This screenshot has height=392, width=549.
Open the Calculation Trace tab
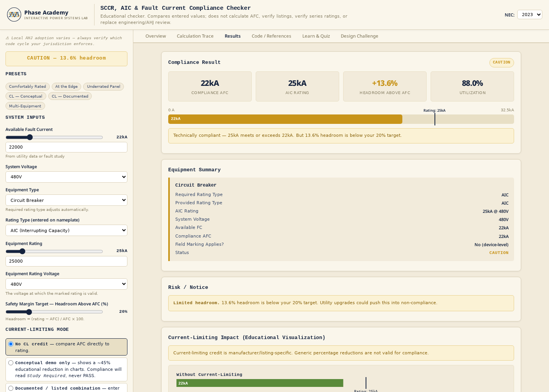(195, 36)
